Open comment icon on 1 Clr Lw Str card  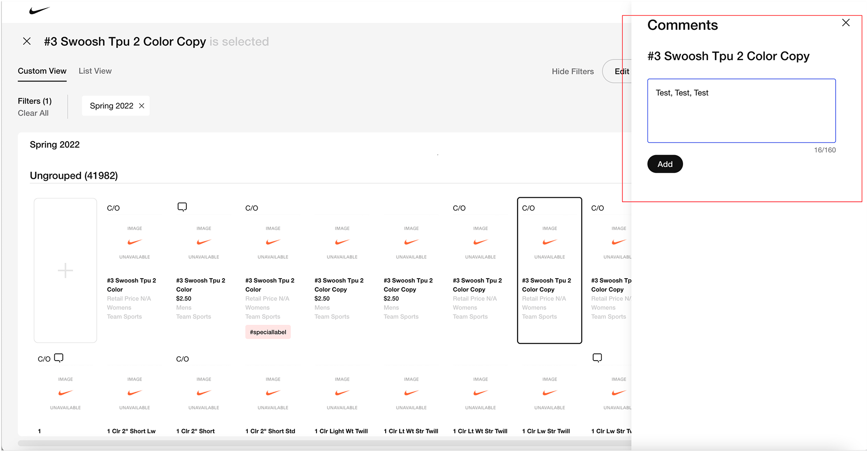pyautogui.click(x=597, y=358)
